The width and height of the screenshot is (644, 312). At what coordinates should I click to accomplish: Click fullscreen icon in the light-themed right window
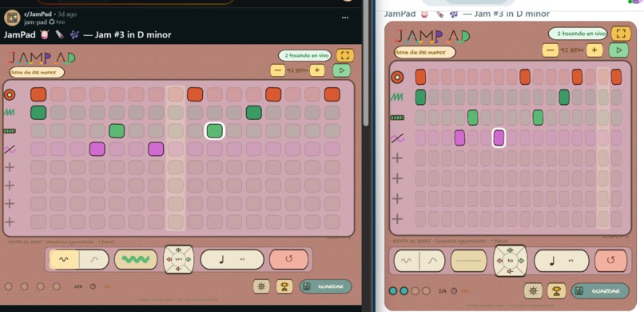621,34
